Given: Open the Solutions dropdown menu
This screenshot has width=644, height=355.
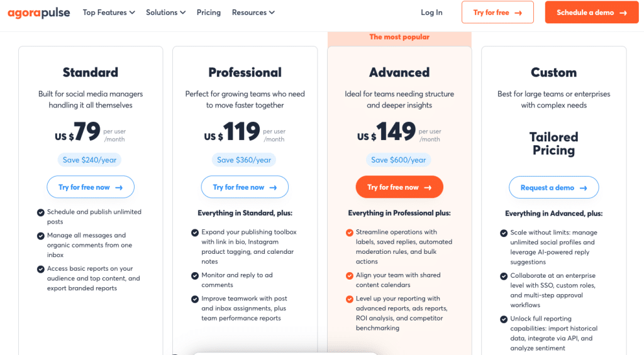Looking at the screenshot, I should (165, 13).
